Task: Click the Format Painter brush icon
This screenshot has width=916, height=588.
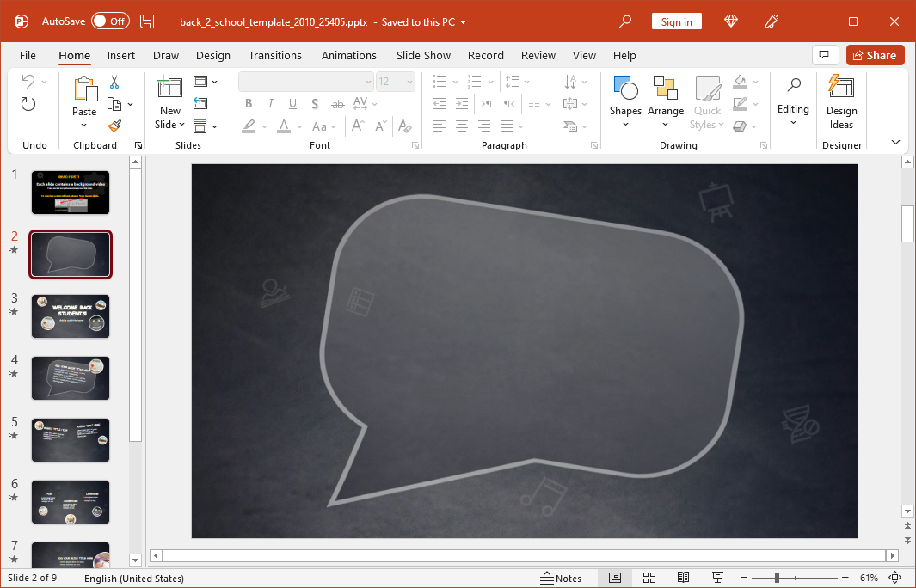Action: (x=114, y=126)
